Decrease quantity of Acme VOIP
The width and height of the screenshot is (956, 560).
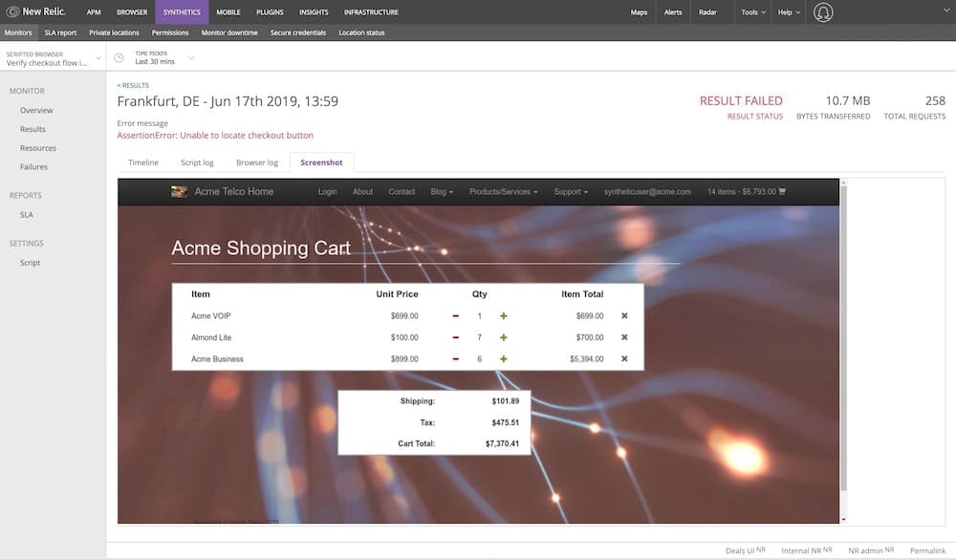point(455,315)
